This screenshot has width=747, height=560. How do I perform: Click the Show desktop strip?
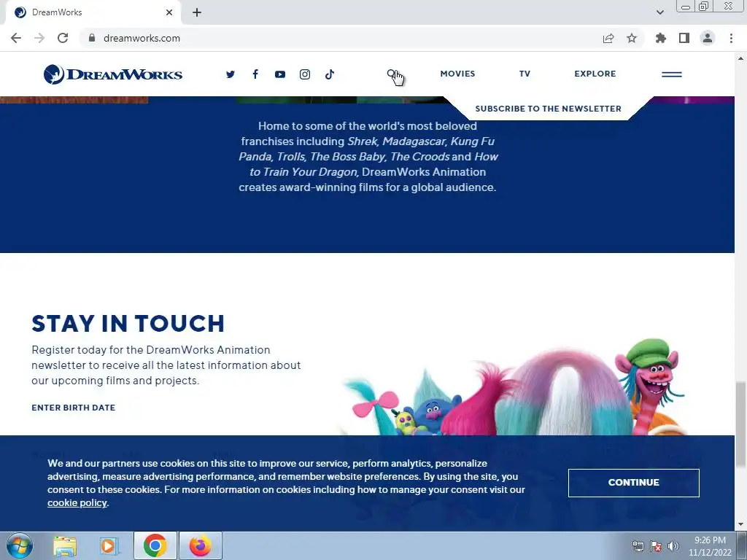(742, 545)
